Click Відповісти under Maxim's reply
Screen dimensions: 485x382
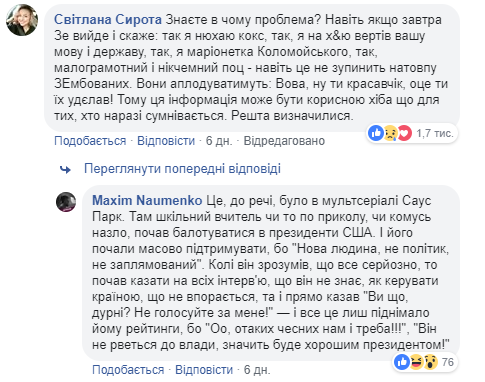click(204, 370)
